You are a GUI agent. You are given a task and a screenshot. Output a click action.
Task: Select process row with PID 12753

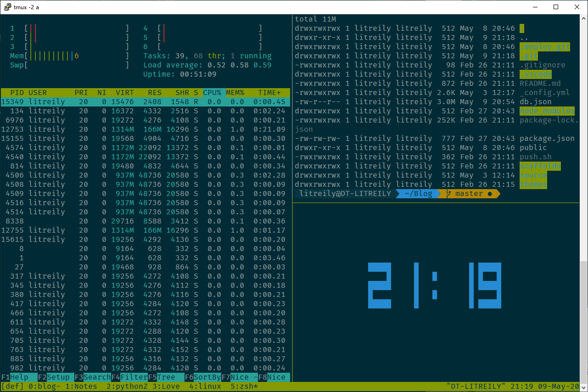(146, 129)
